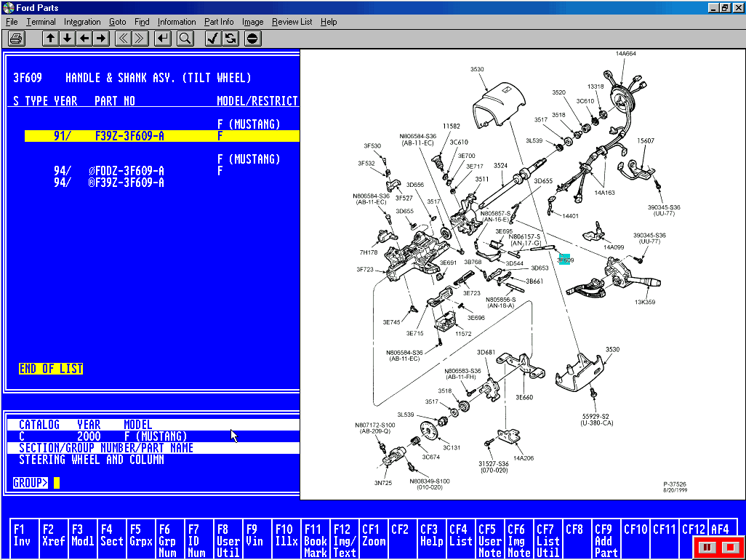Click the 11572 label in diagram

tap(463, 334)
